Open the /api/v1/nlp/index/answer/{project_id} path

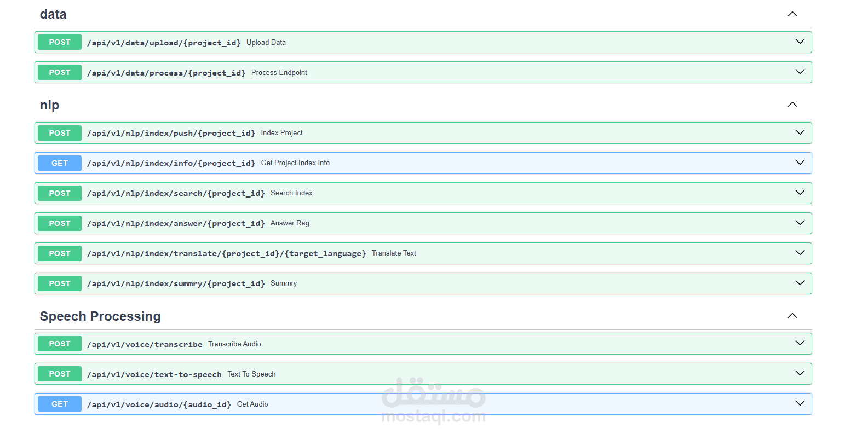pyautogui.click(x=176, y=223)
